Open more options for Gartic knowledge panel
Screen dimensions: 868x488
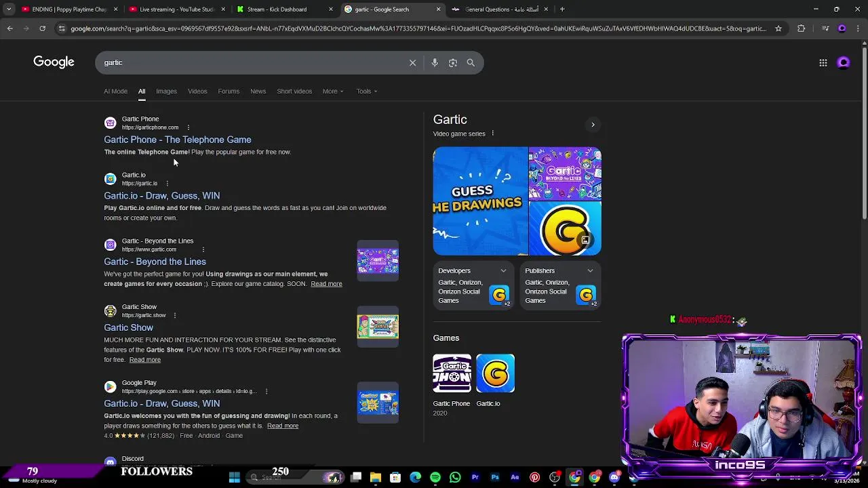coord(493,134)
